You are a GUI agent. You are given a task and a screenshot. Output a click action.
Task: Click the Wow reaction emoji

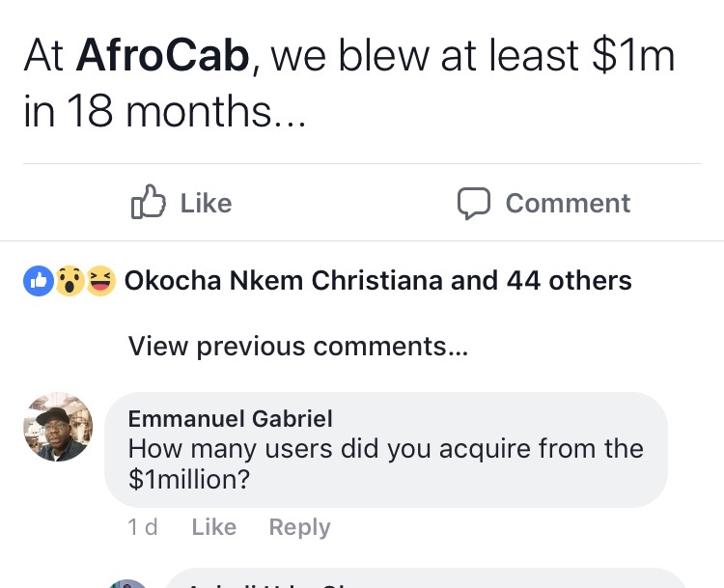pos(69,281)
